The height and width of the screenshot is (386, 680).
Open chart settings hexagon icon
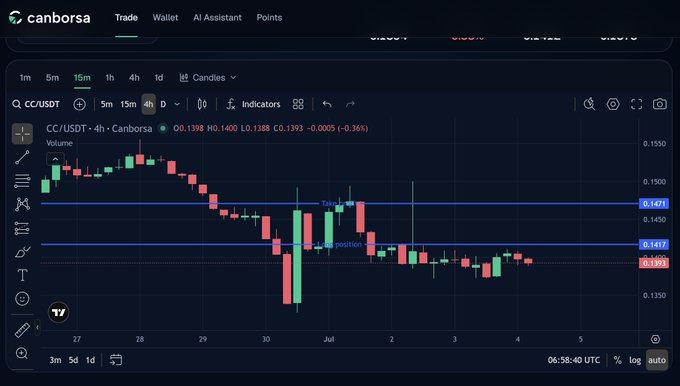(613, 104)
